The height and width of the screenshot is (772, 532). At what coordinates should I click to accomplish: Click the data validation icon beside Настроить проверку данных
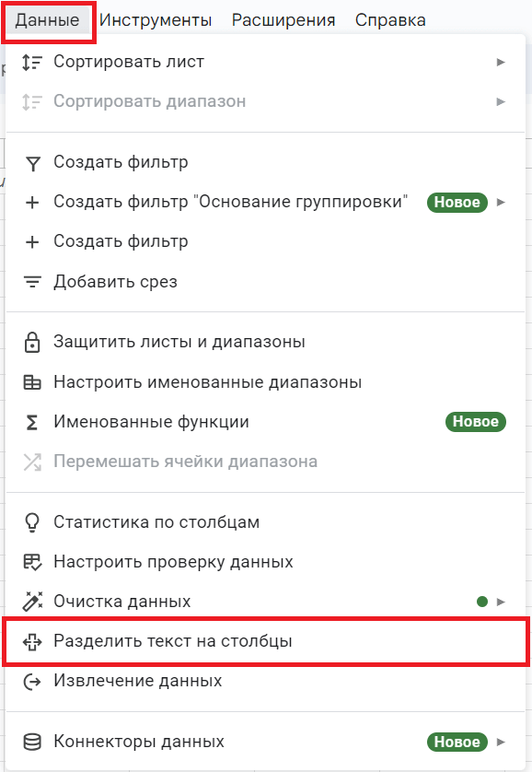(33, 560)
